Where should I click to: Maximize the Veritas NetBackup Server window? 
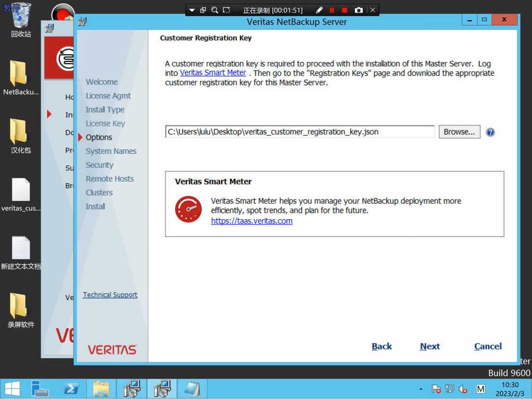484,20
